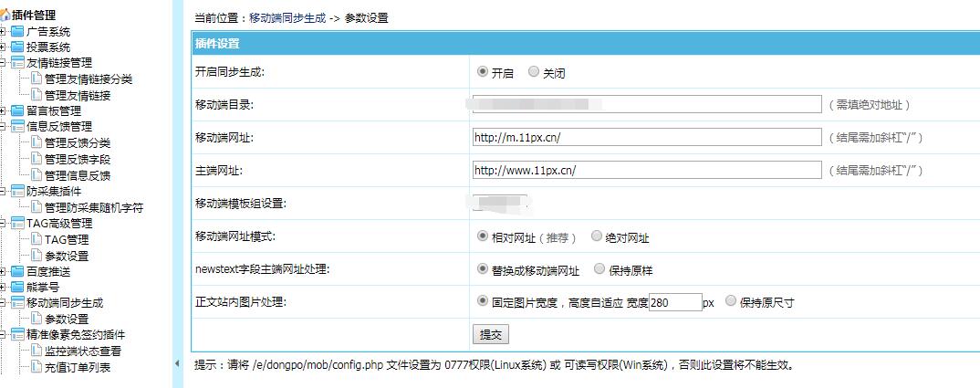Image resolution: width=980 pixels, height=388 pixels.
Task: Click the page icon for TAG管理
Action: pyautogui.click(x=36, y=239)
